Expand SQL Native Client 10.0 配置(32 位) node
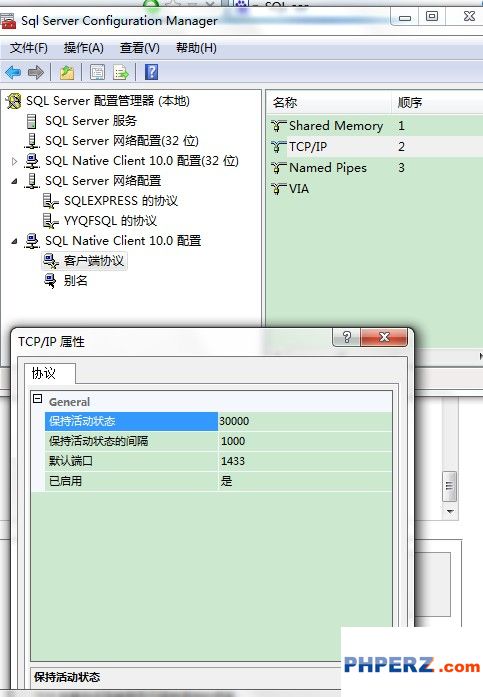 pyautogui.click(x=14, y=161)
